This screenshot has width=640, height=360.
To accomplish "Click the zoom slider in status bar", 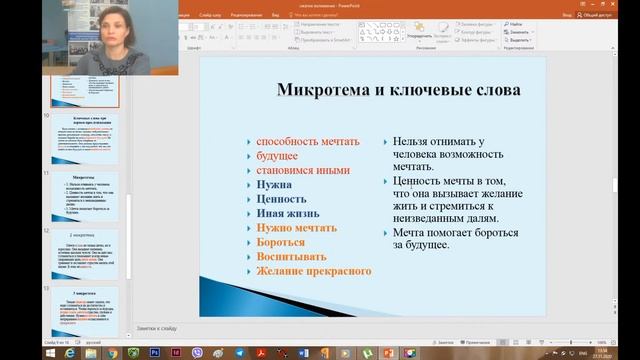I will [571, 342].
